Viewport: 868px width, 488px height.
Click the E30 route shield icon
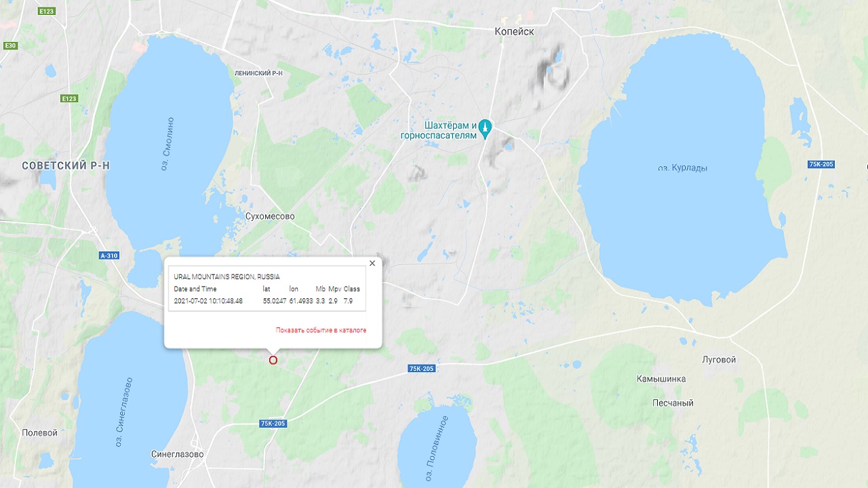pyautogui.click(x=10, y=45)
